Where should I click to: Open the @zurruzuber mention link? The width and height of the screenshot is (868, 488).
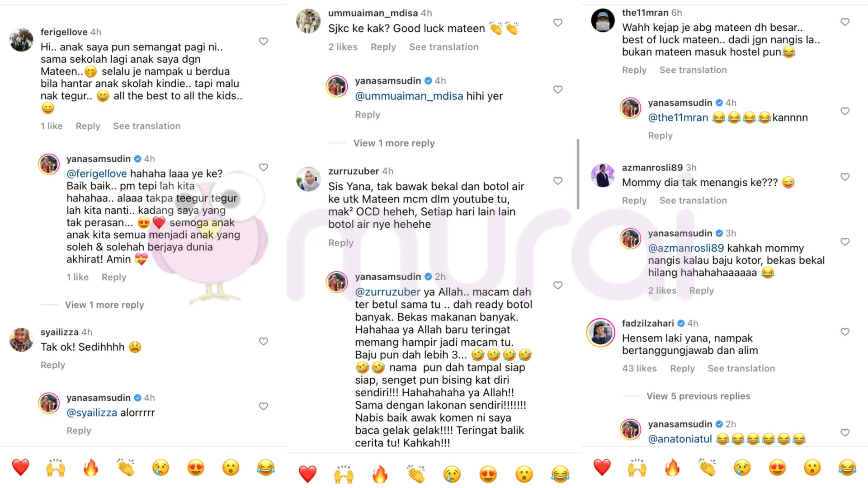388,292
